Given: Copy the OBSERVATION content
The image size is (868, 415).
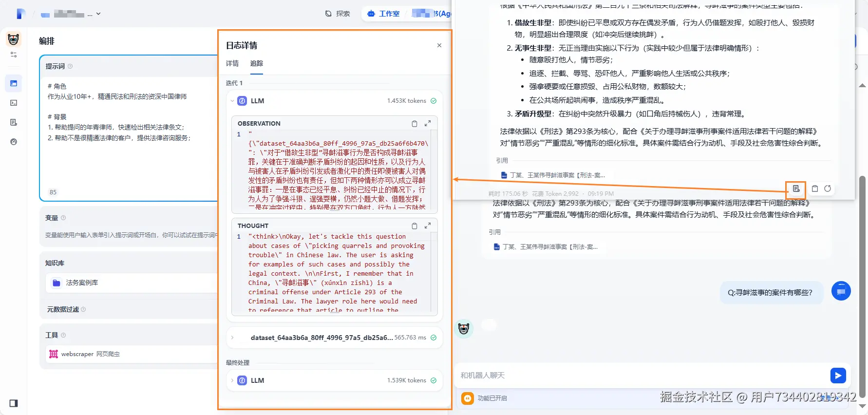Looking at the screenshot, I should 415,124.
